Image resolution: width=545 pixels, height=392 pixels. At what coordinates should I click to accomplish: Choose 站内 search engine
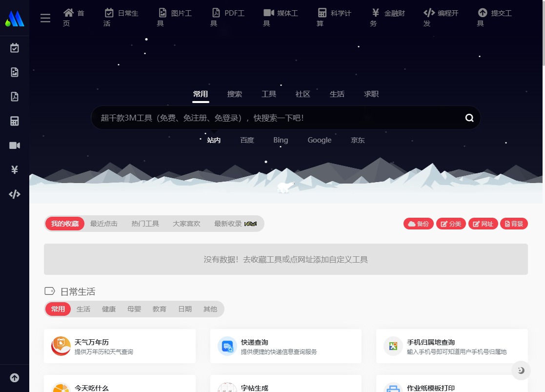tap(214, 140)
